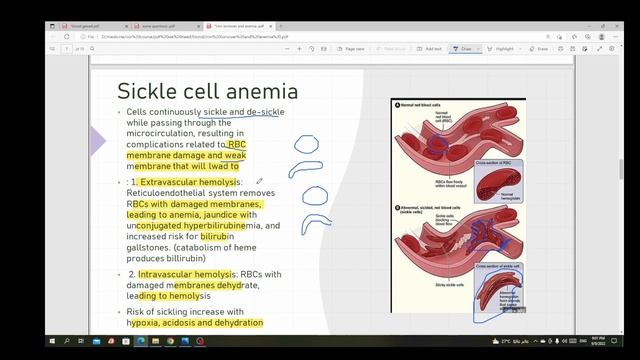
Task: Expand the Draw tool options arrow
Action: [478, 49]
